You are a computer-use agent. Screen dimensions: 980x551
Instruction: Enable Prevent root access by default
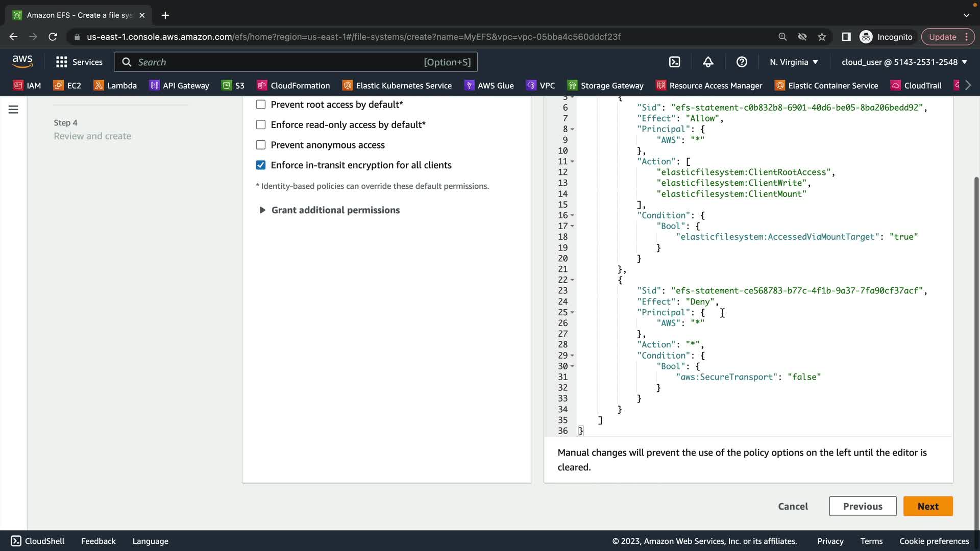[261, 105]
